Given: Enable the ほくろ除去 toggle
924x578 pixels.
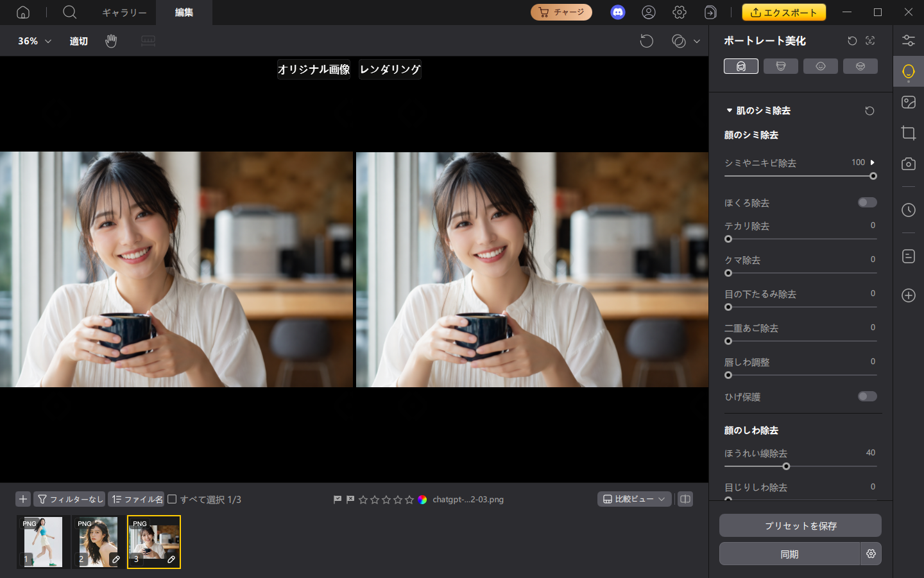Looking at the screenshot, I should click(x=867, y=202).
